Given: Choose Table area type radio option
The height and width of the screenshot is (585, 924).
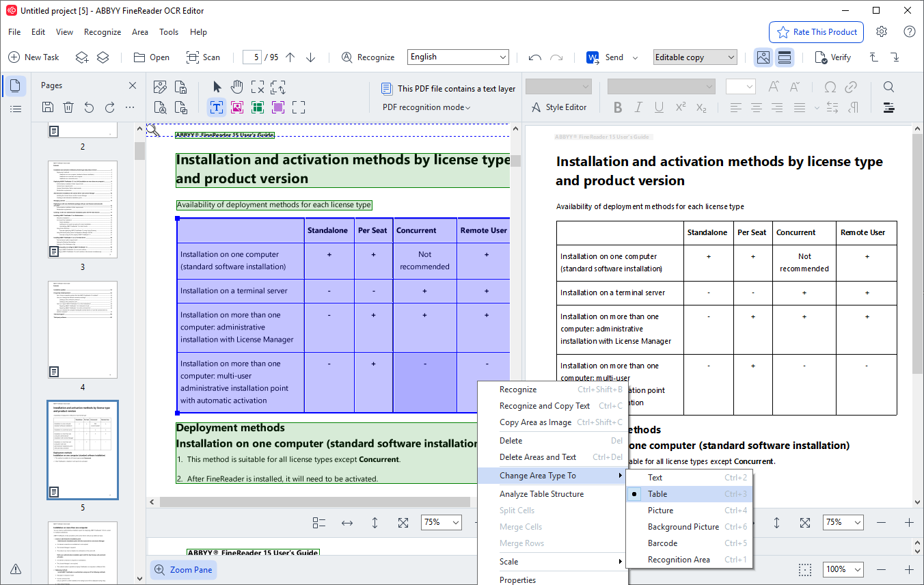Looking at the screenshot, I should (x=689, y=494).
